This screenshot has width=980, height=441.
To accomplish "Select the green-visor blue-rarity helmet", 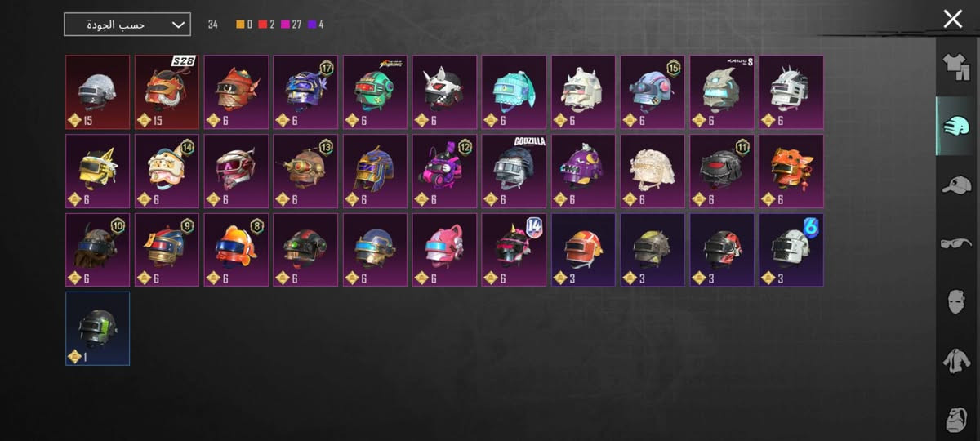I will point(97,328).
